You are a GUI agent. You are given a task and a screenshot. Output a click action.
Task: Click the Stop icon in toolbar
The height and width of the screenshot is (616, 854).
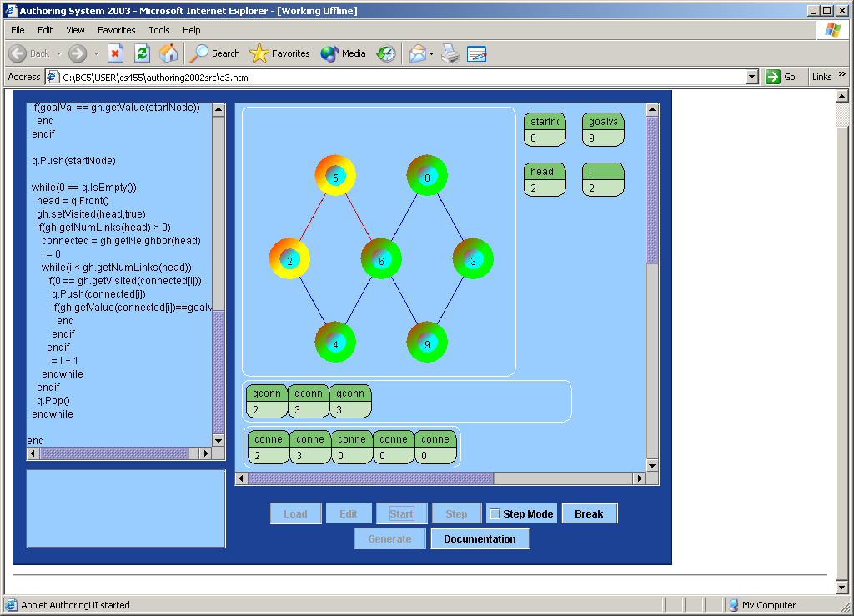tap(115, 53)
